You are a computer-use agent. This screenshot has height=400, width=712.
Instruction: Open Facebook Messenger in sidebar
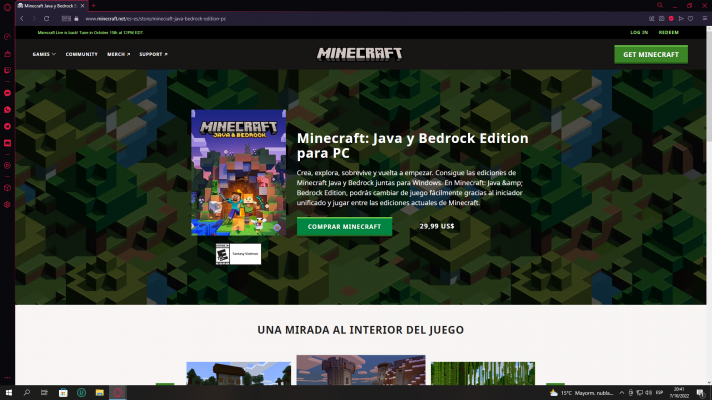coord(7,93)
